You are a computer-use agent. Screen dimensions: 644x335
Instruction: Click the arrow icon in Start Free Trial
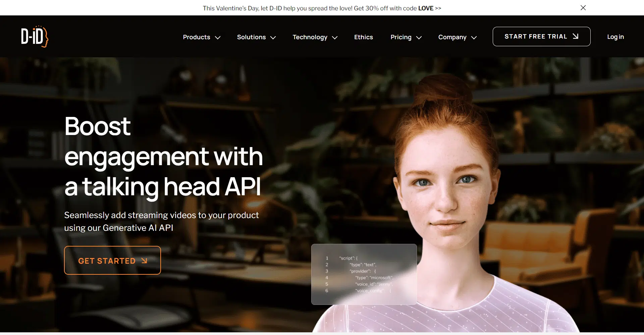click(x=576, y=36)
